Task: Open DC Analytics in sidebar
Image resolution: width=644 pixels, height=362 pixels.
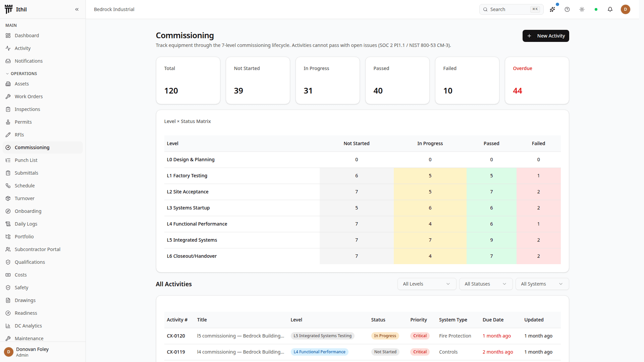Action: click(x=43, y=326)
